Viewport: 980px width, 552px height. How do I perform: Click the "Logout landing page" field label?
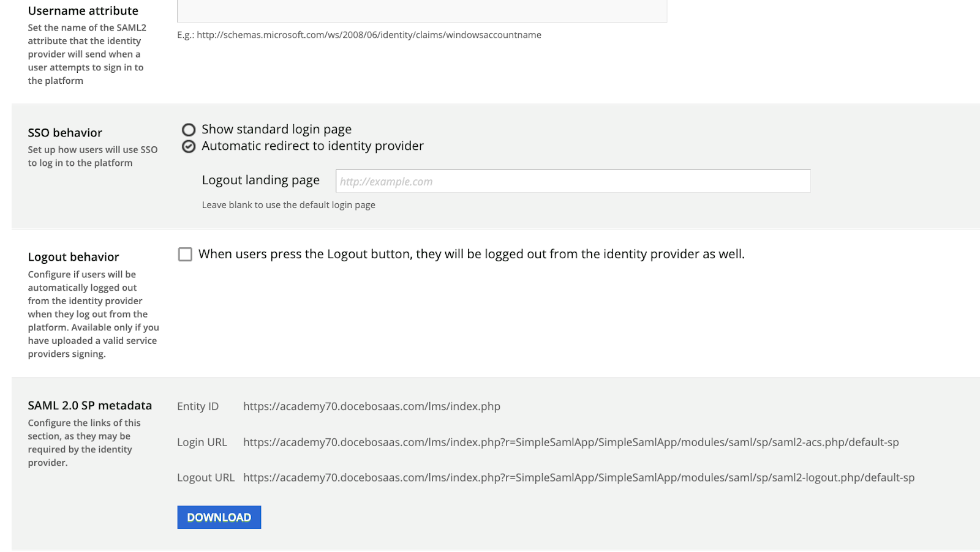click(x=260, y=180)
